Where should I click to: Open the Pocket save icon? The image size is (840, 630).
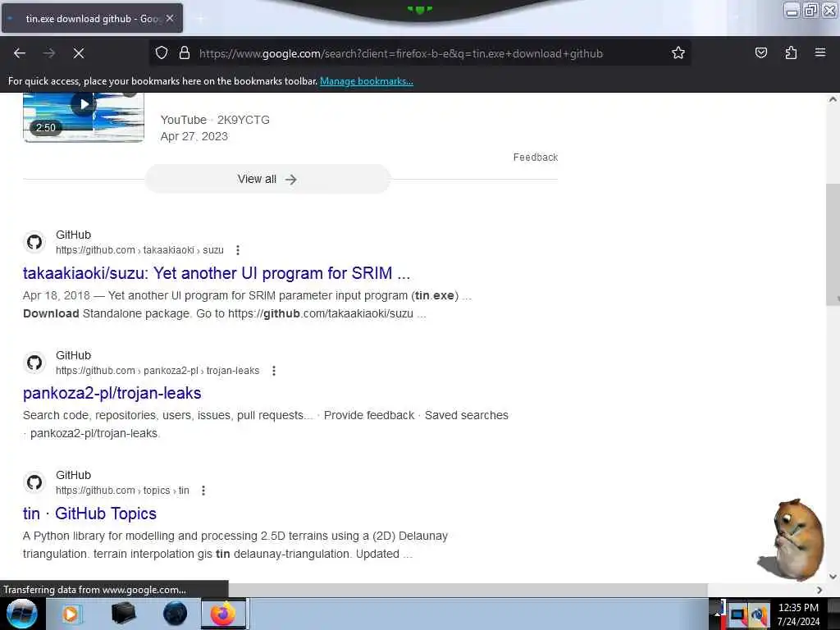(x=761, y=53)
